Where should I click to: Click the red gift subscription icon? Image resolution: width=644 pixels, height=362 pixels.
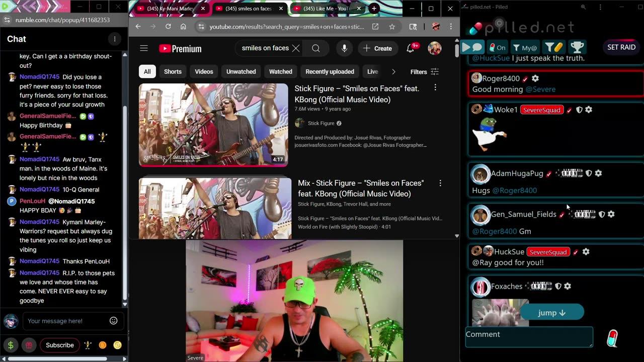(29, 345)
